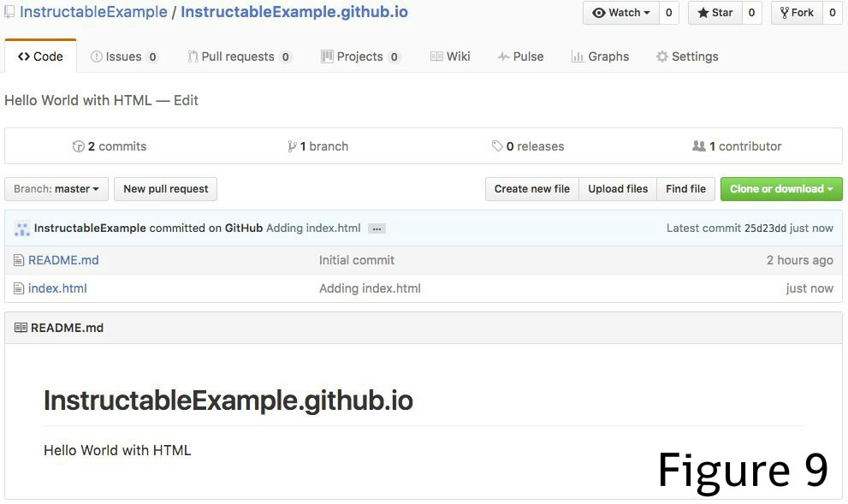Open the Graphs tab
This screenshot has height=504, width=848.
coord(599,56)
